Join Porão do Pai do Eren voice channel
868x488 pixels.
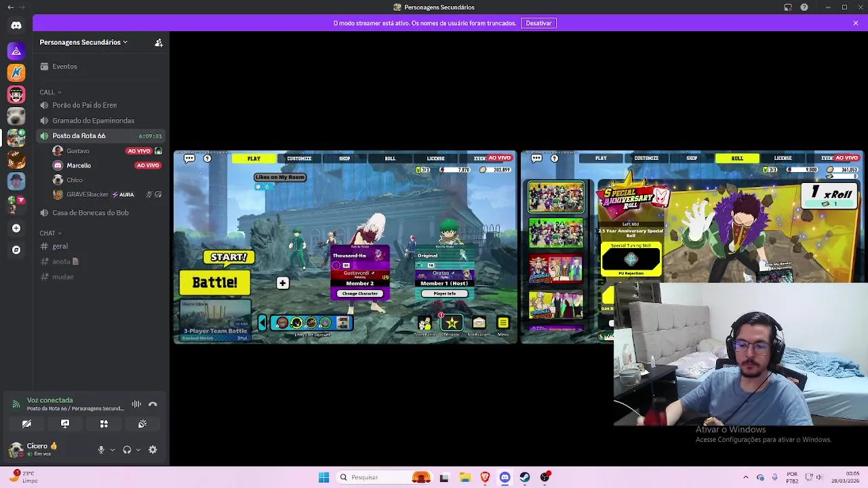[102, 105]
